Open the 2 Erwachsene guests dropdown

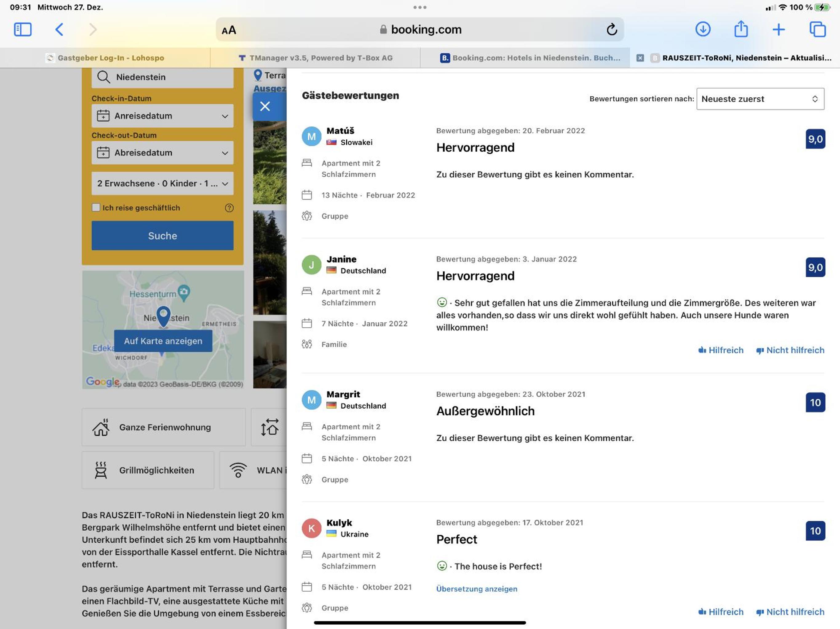pos(163,183)
